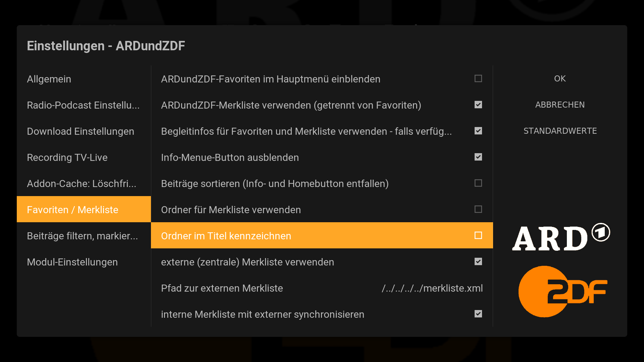Viewport: 644px width, 362px height.
Task: Enable ARDundZDF-Favoriten im Hauptmenü checkbox
Action: click(x=478, y=78)
